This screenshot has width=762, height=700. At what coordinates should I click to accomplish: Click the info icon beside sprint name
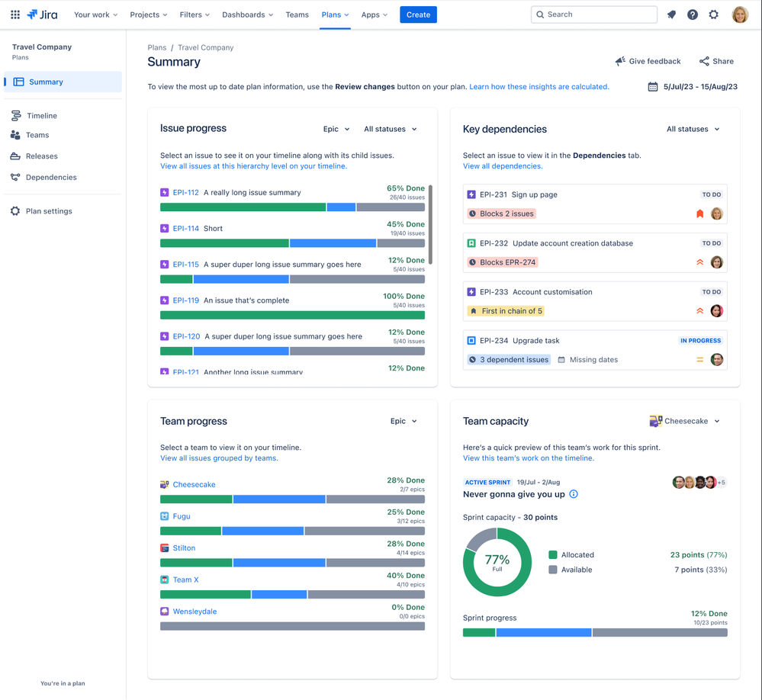click(x=574, y=494)
